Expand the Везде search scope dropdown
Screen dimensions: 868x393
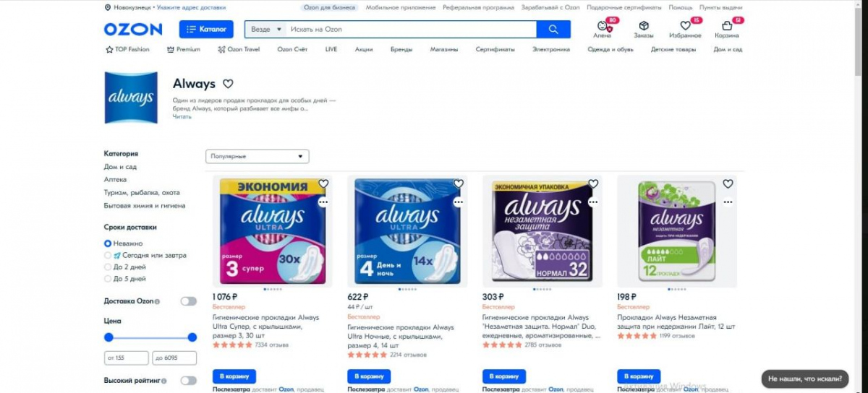[267, 30]
